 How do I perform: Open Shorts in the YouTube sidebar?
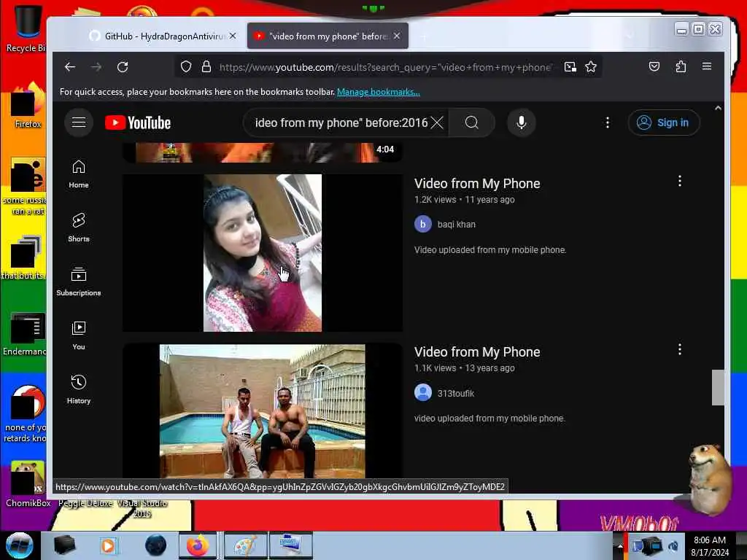pos(79,228)
